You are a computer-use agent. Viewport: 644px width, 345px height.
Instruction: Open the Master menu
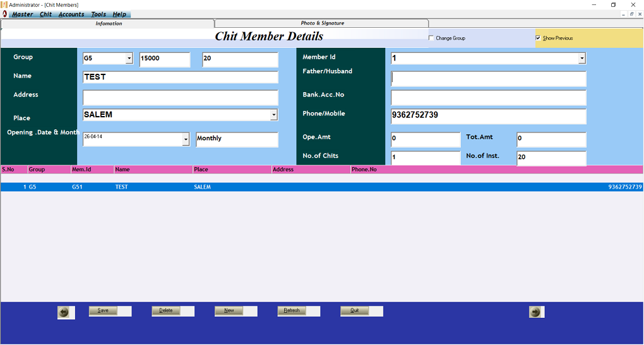click(23, 14)
